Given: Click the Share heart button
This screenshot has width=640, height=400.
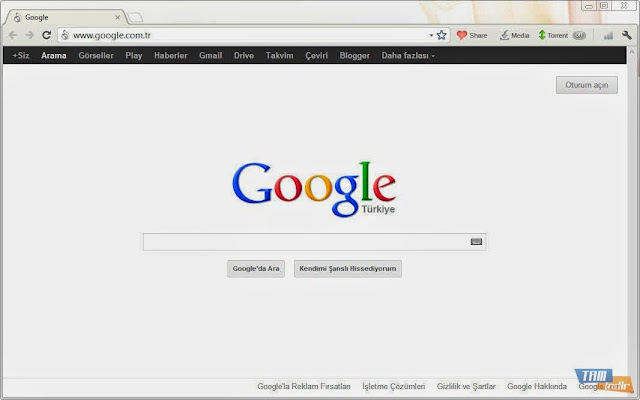Looking at the screenshot, I should (x=472, y=36).
